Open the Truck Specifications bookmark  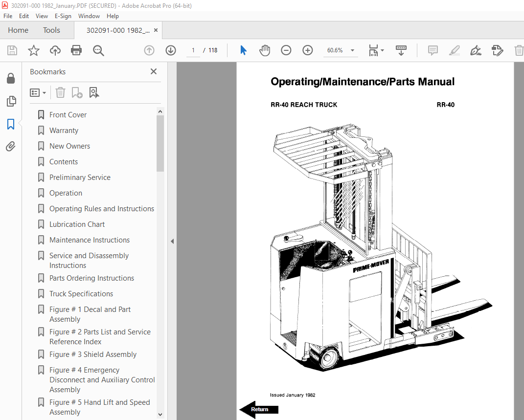[x=81, y=294]
